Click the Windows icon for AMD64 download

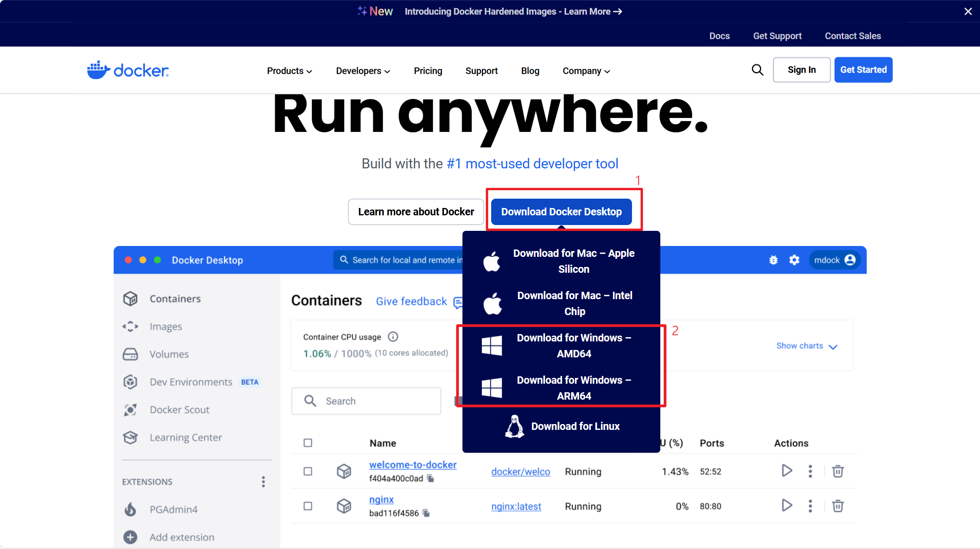click(492, 345)
